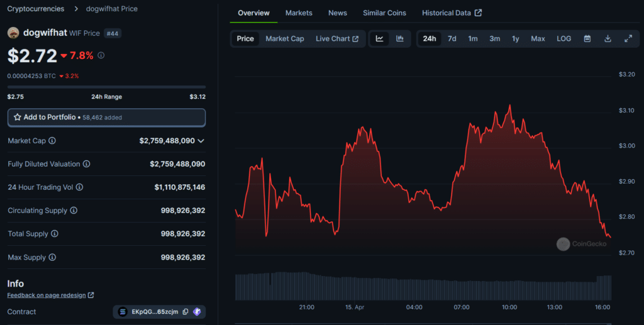Expand the Market Cap value chevron
Image resolution: width=644 pixels, height=325 pixels.
click(201, 141)
